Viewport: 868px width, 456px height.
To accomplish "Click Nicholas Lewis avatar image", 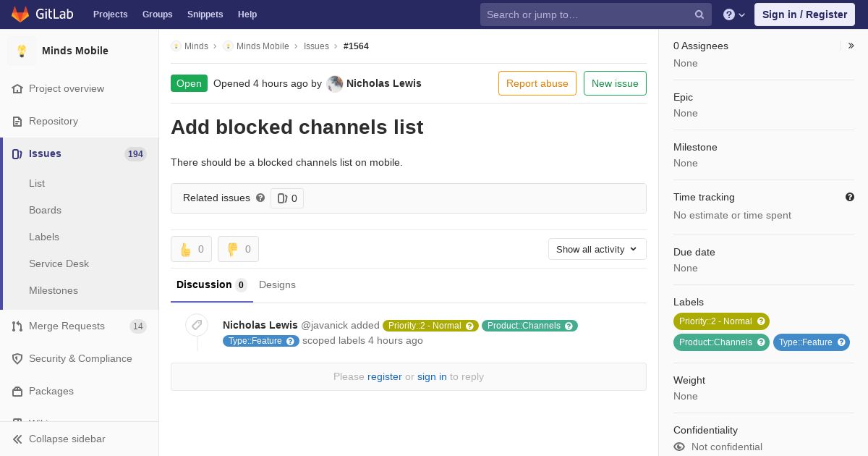I will 335,83.
